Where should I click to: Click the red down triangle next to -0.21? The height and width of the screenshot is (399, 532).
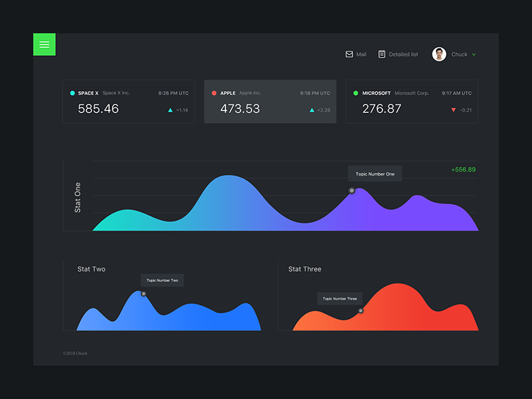[454, 110]
